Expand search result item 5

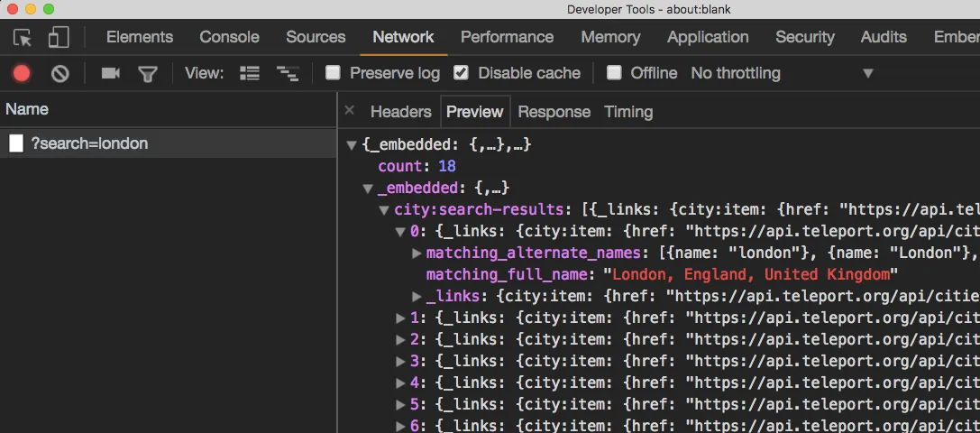(400, 405)
